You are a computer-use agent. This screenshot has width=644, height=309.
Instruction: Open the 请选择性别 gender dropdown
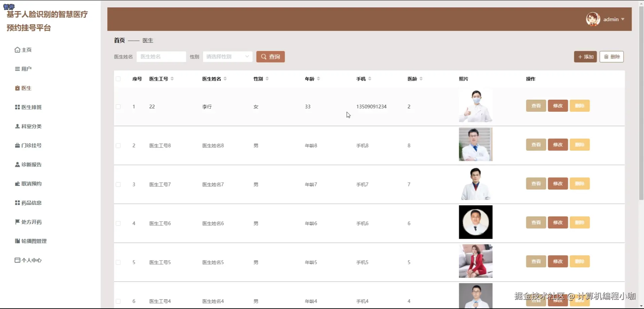coord(227,57)
